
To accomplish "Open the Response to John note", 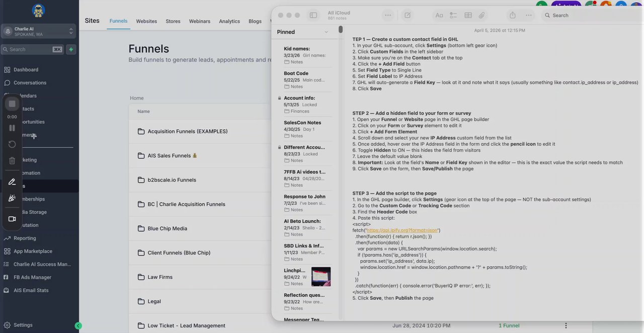I will click(305, 203).
